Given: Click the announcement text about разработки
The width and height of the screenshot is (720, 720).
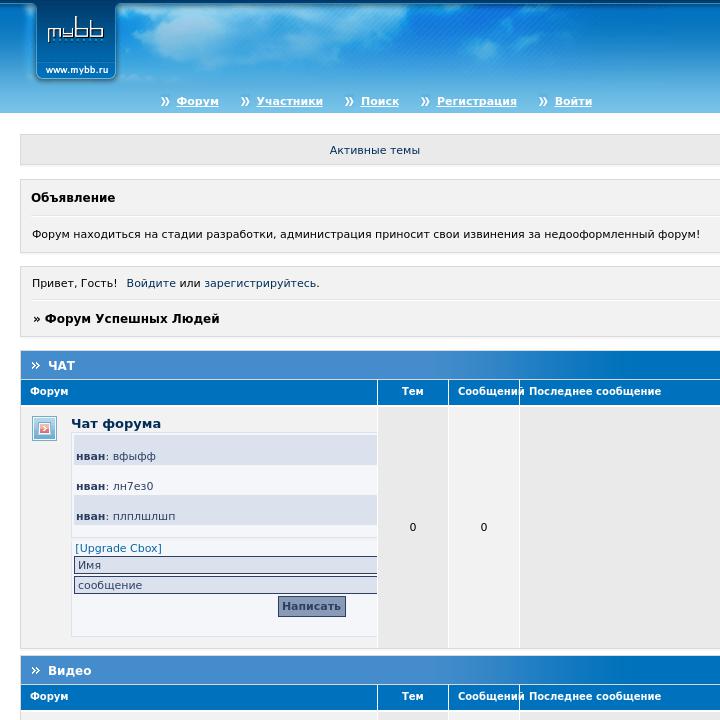Looking at the screenshot, I should pyautogui.click(x=366, y=234).
